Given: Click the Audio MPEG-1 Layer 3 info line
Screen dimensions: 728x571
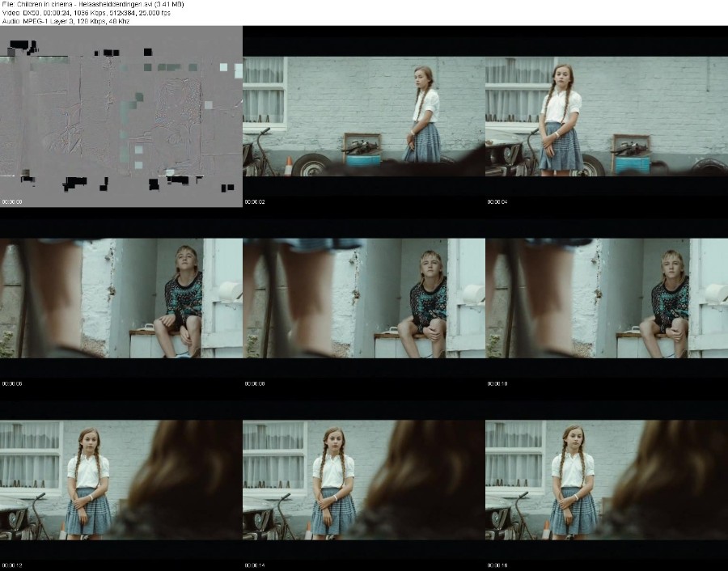Looking at the screenshot, I should (66, 21).
